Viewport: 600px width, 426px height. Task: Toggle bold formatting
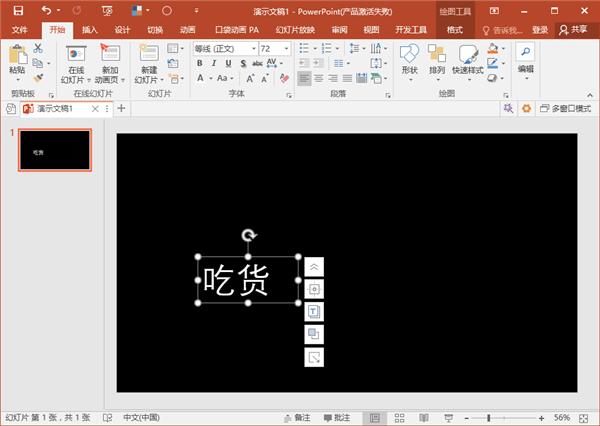click(199, 63)
